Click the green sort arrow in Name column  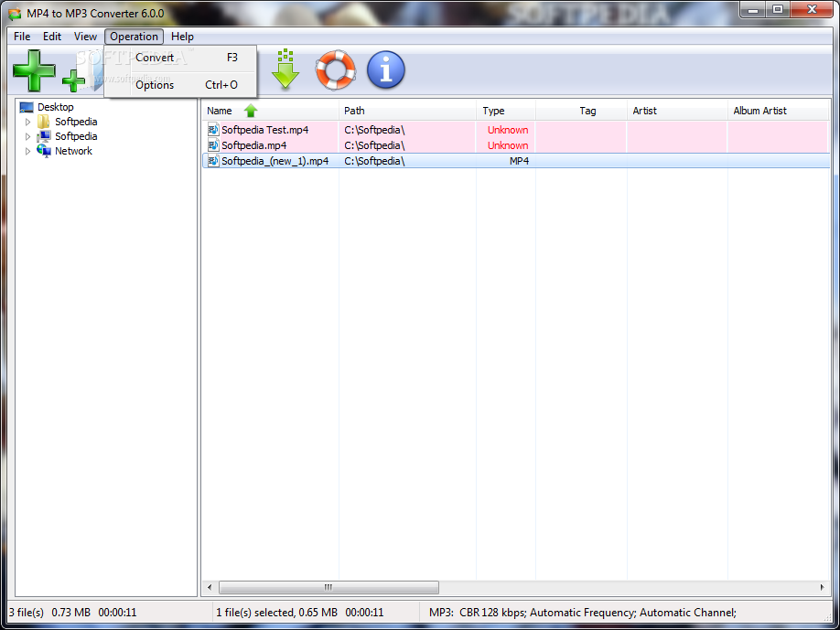[251, 111]
